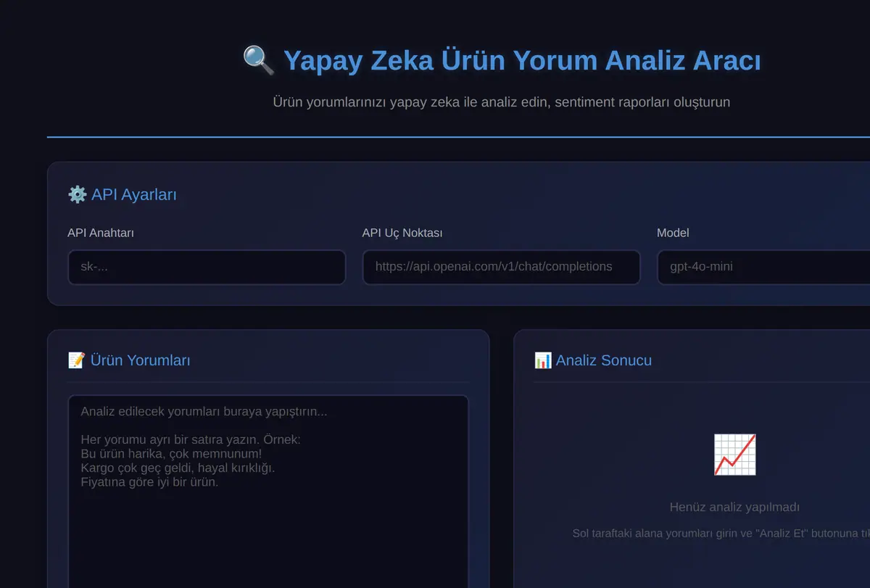Image resolution: width=870 pixels, height=588 pixels.
Task: Click the gear icon beside API Ayarları
Action: [77, 194]
